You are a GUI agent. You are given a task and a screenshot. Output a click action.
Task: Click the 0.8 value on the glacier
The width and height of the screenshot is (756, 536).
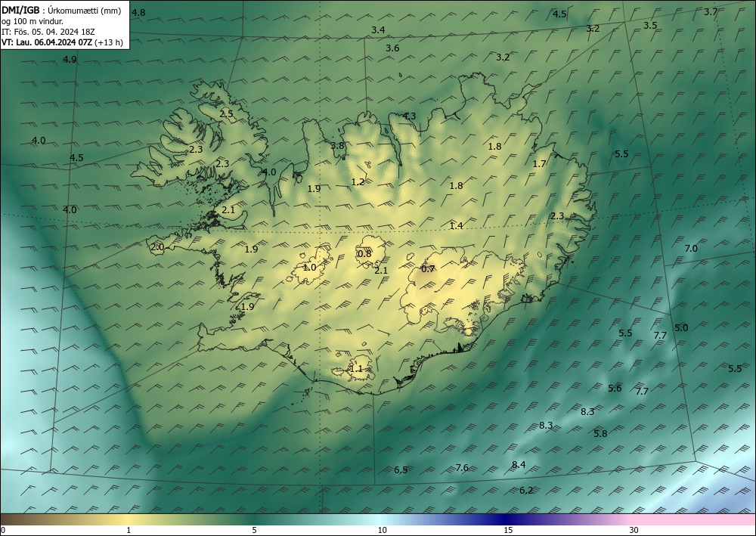(x=364, y=254)
